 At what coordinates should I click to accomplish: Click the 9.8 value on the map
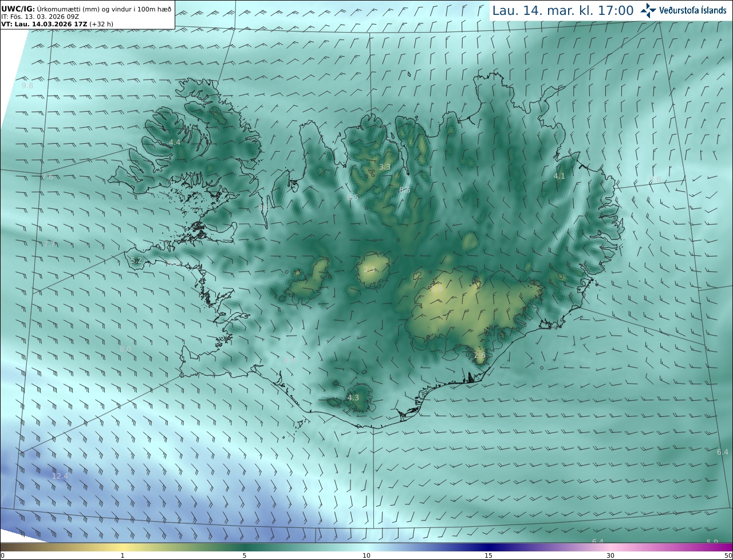point(27,85)
